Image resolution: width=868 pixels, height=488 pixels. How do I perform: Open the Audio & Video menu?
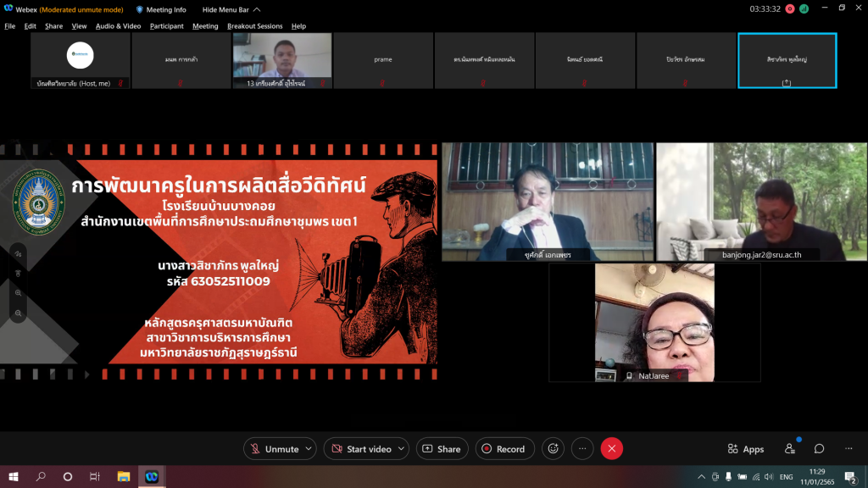118,26
